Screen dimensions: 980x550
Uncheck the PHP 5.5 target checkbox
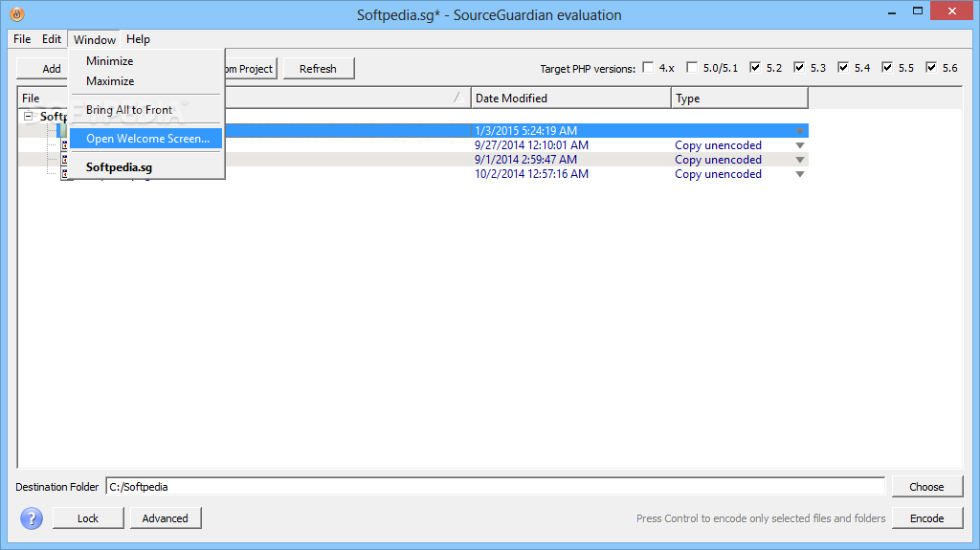[x=887, y=67]
